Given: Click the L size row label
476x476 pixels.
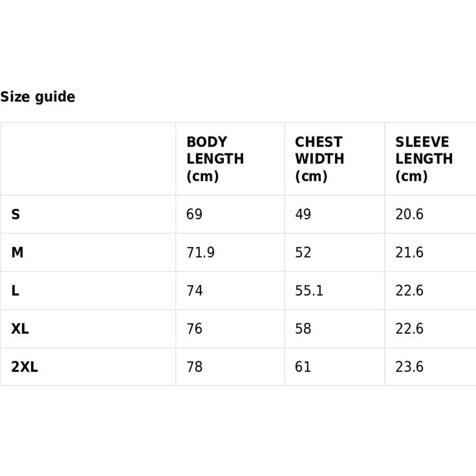Looking at the screenshot, I should [16, 291].
